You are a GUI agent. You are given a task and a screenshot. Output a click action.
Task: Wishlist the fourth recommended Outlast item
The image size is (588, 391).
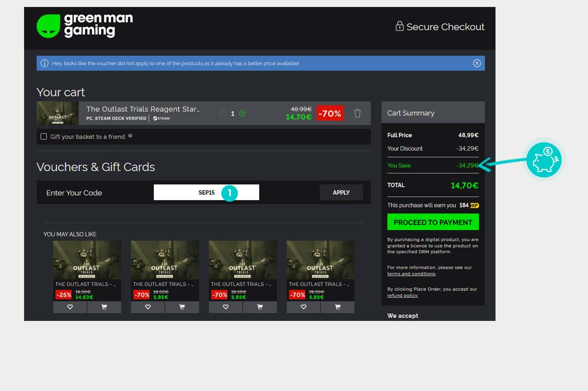(x=304, y=307)
